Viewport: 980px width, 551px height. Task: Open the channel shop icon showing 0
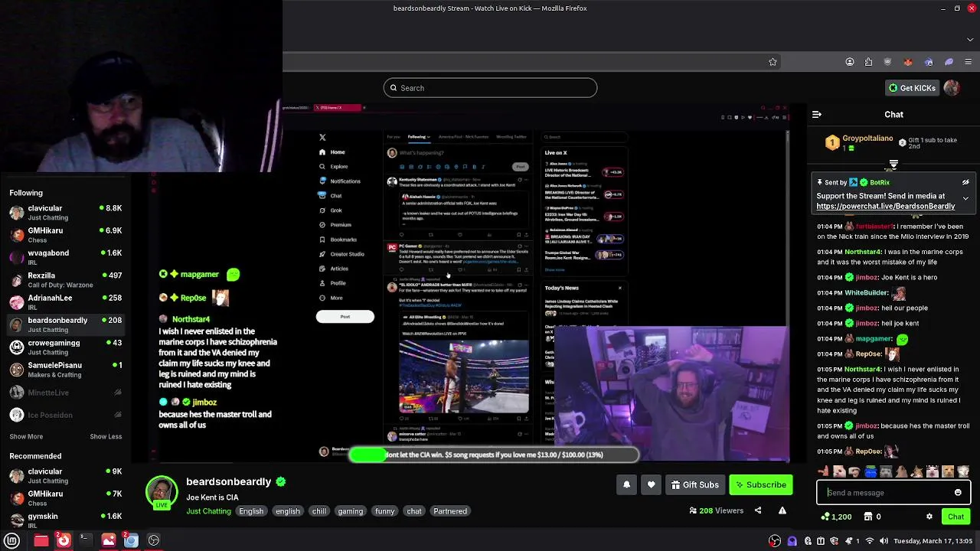tap(872, 517)
